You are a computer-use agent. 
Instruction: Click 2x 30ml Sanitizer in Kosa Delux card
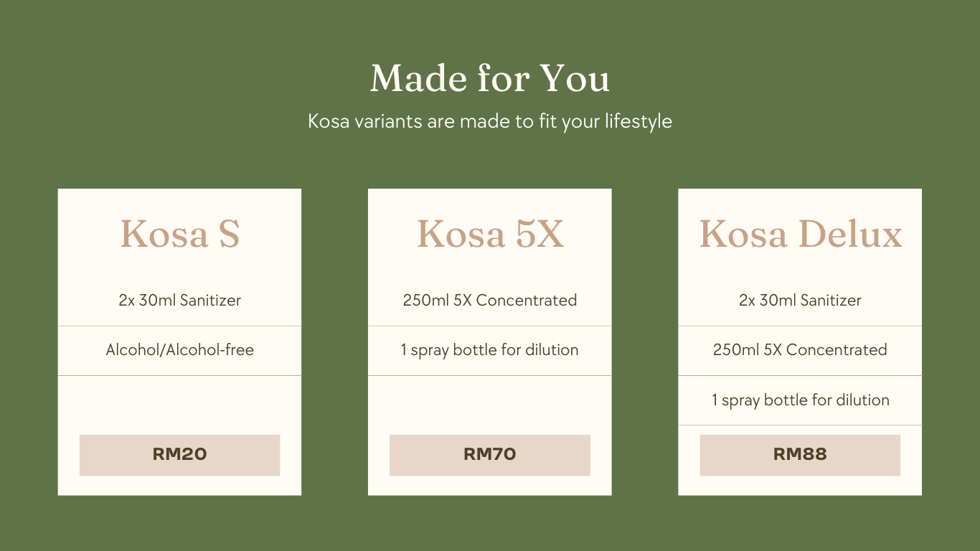point(800,301)
